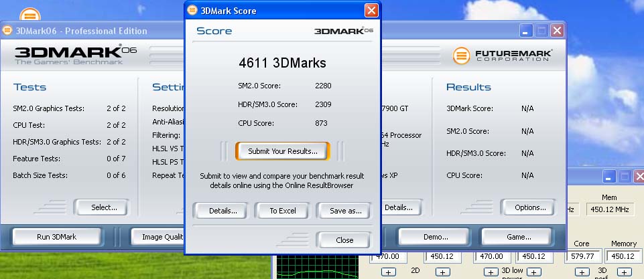Open Details in the 3DMark Score dialog

click(220, 211)
